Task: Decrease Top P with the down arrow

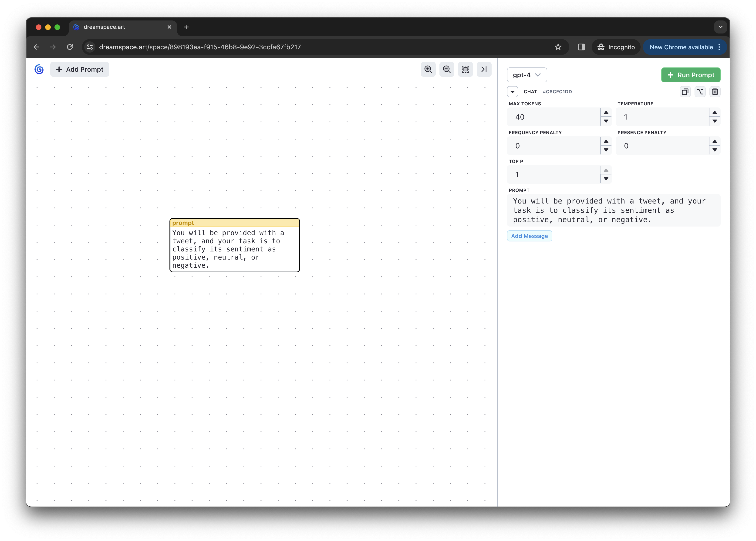Action: [606, 179]
